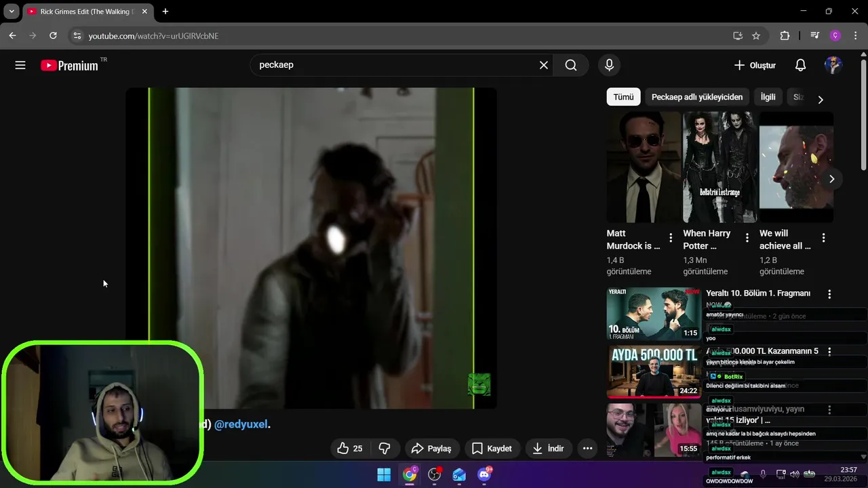
Task: Open YouTube notifications bell
Action: click(800, 65)
